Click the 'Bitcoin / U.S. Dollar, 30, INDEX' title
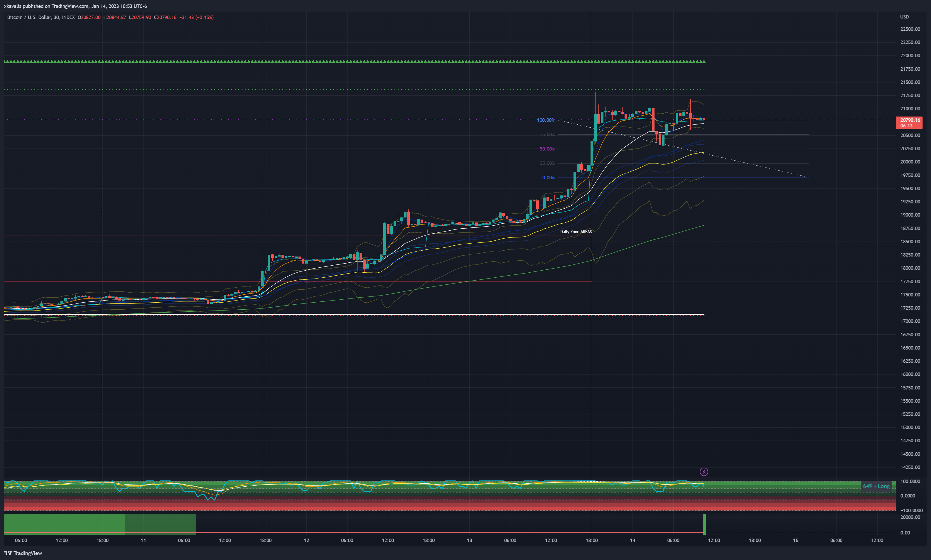This screenshot has width=931, height=560. [x=41, y=17]
